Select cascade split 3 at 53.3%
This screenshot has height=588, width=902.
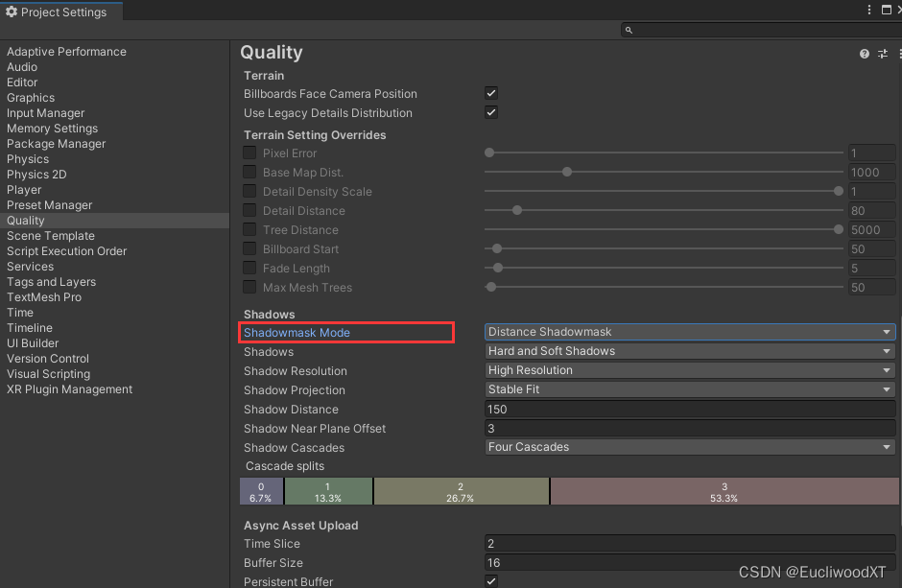[724, 491]
